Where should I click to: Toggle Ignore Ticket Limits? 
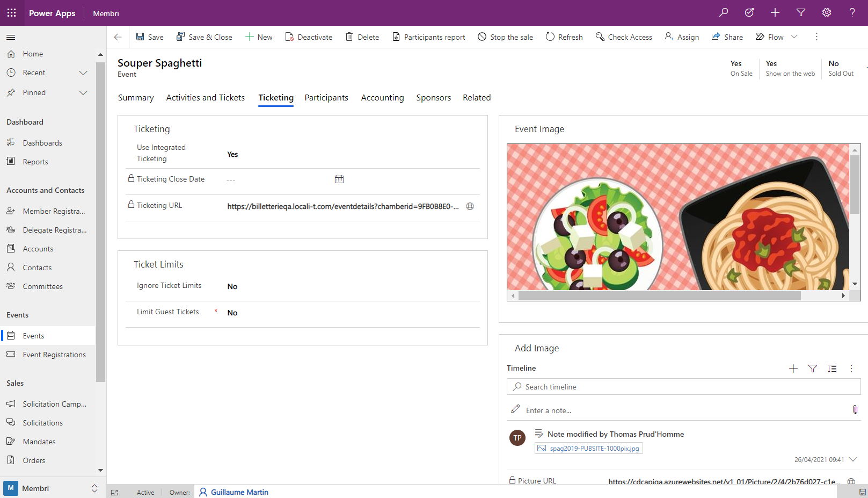pyautogui.click(x=232, y=286)
